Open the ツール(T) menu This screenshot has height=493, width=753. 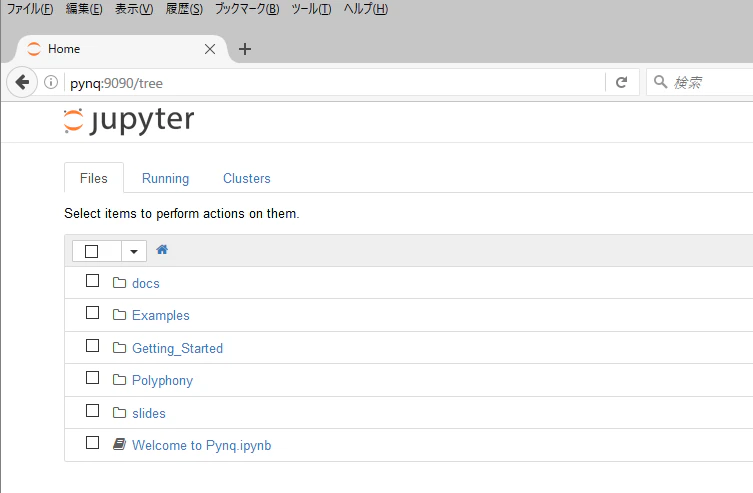[x=311, y=9]
